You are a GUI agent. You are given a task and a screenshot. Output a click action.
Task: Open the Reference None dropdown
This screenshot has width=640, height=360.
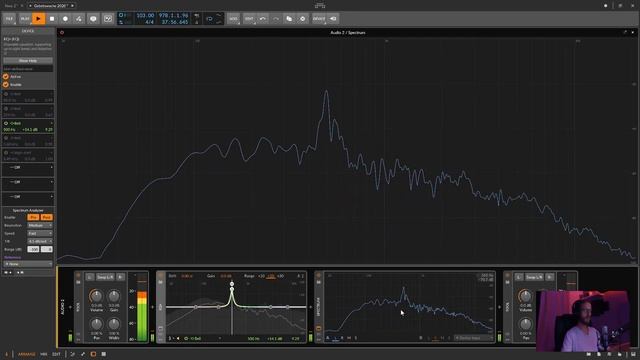(28, 264)
